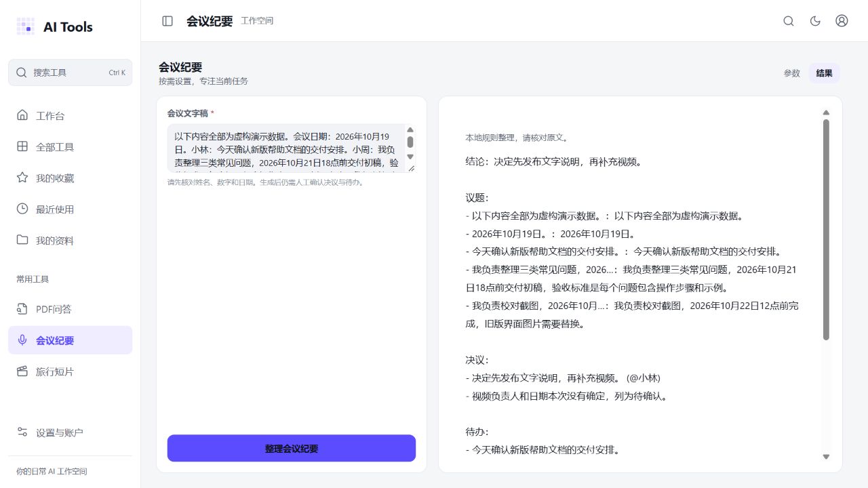Click the result panel scrollbar thumb
The image size is (868, 488).
[826, 230]
